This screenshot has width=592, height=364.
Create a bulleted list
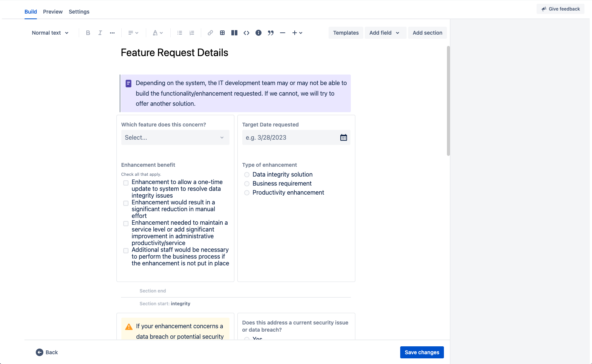pyautogui.click(x=180, y=33)
